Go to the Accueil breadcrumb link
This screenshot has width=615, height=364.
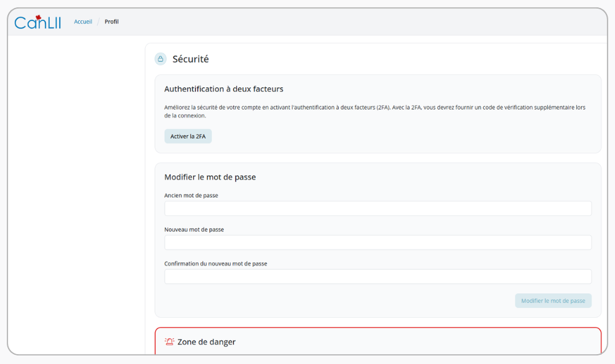[83, 22]
